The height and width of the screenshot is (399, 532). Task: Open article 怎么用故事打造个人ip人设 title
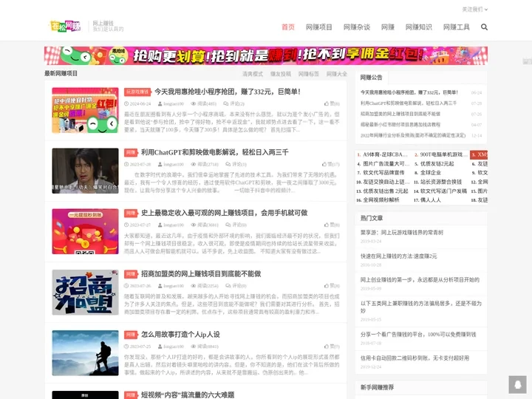(x=180, y=334)
